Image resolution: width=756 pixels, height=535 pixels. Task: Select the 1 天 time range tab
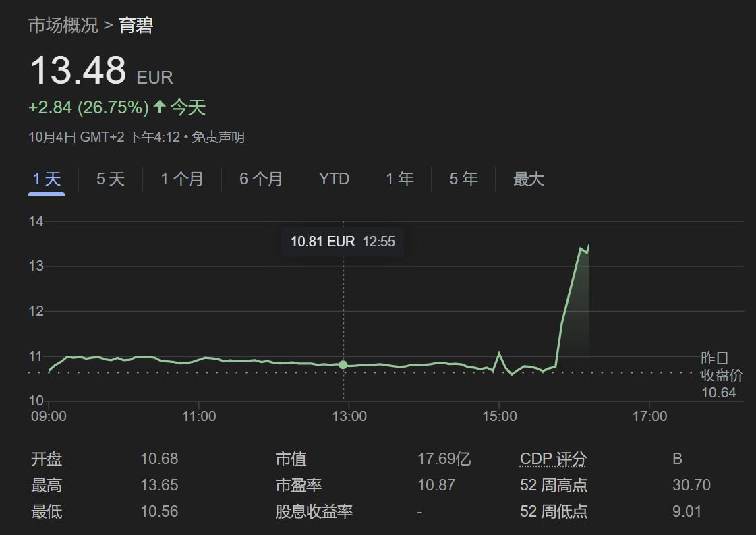pyautogui.click(x=47, y=179)
